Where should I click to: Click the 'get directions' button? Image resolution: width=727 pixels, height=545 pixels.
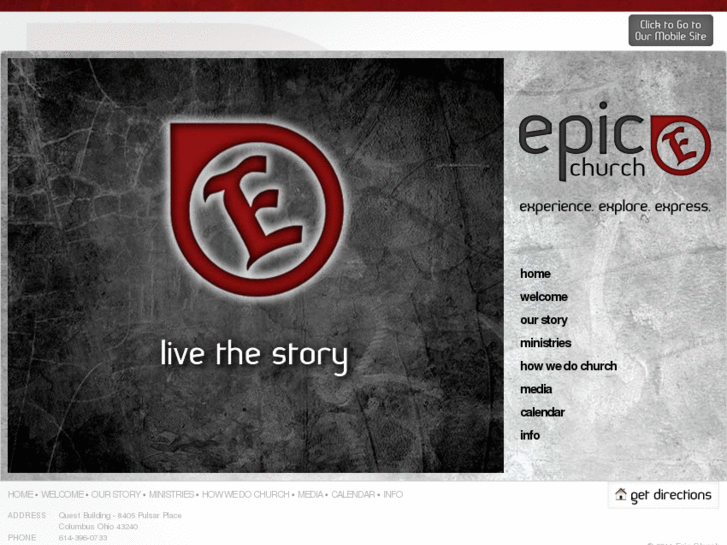click(663, 495)
